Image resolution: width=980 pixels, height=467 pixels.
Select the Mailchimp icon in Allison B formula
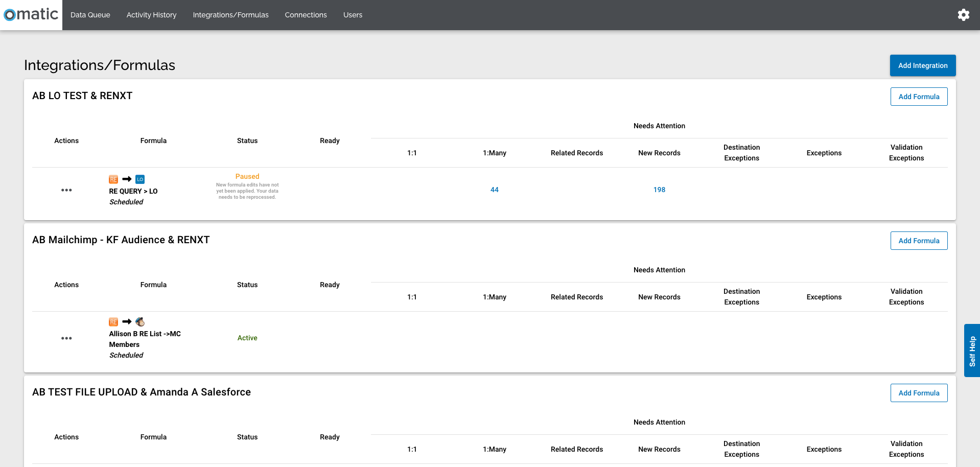click(x=140, y=321)
